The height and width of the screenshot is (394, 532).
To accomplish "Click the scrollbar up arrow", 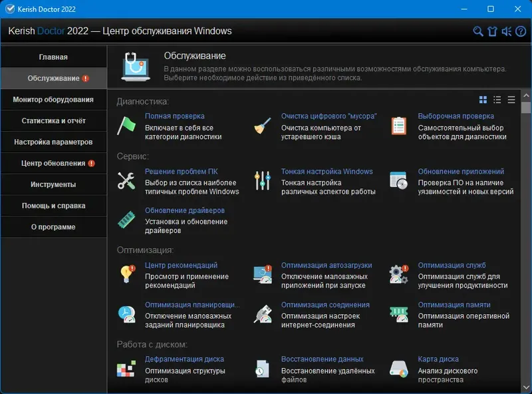I will click(x=526, y=96).
